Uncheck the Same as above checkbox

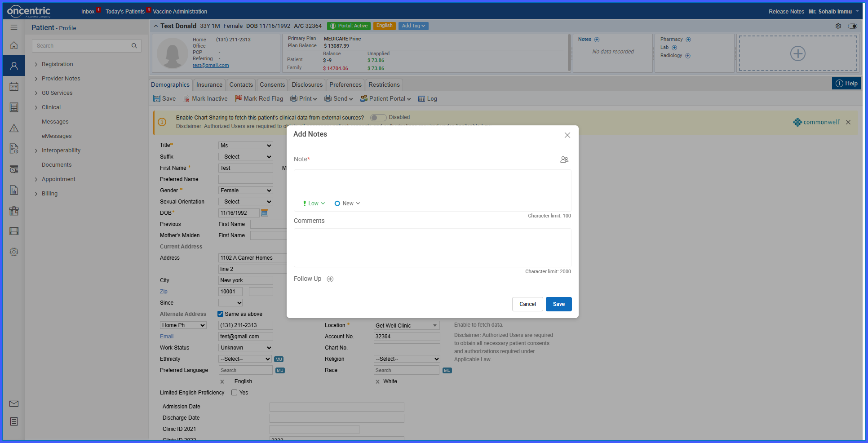(x=221, y=314)
